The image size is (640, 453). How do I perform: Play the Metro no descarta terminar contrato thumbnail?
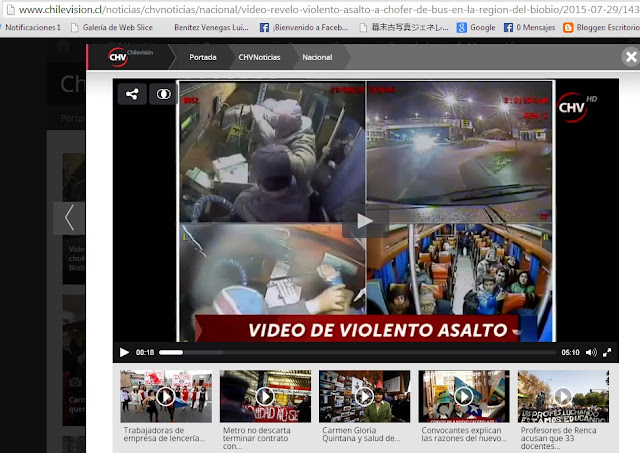(x=265, y=396)
